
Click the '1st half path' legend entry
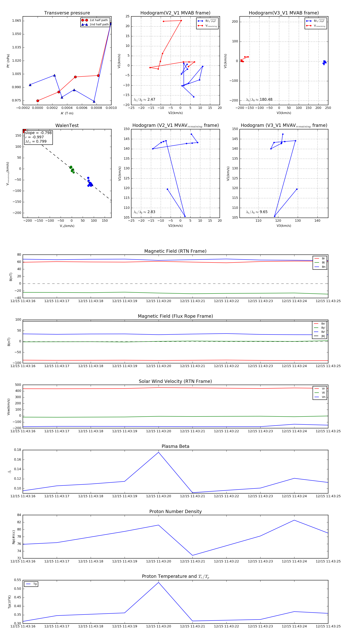[95, 20]
